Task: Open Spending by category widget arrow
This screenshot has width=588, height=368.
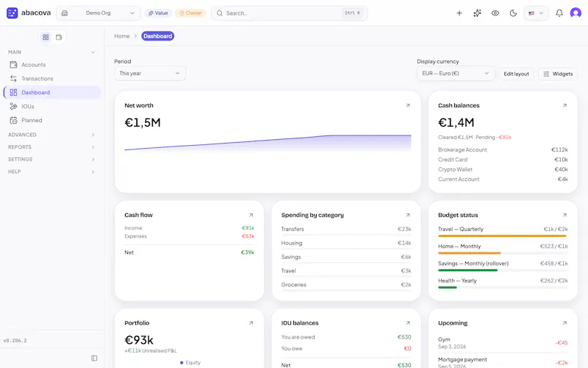Action: pyautogui.click(x=408, y=215)
